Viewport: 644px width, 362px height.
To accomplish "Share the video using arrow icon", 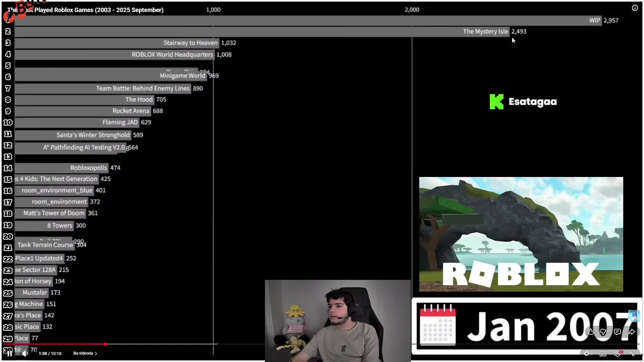I will pos(631,332).
